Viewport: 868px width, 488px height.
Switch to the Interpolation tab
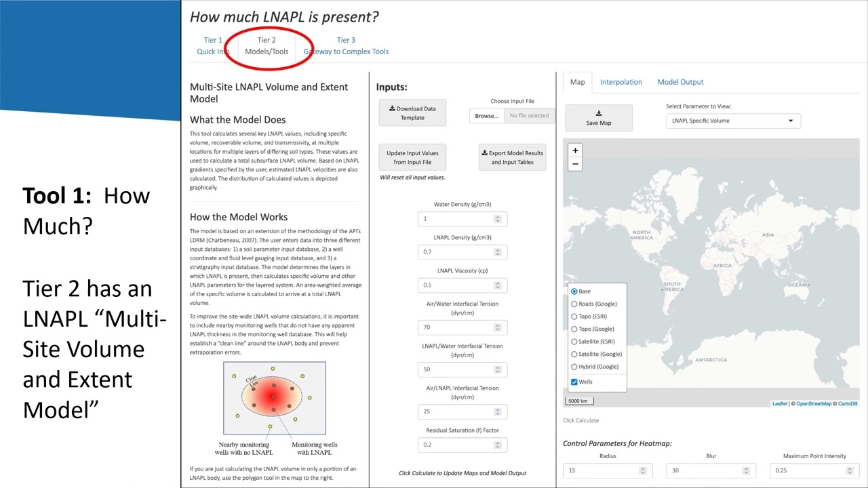pos(620,82)
